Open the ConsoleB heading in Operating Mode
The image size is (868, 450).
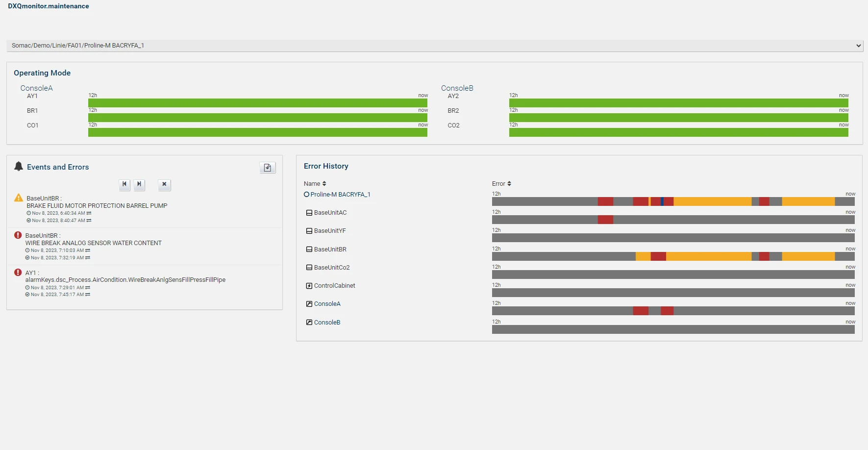pos(457,88)
